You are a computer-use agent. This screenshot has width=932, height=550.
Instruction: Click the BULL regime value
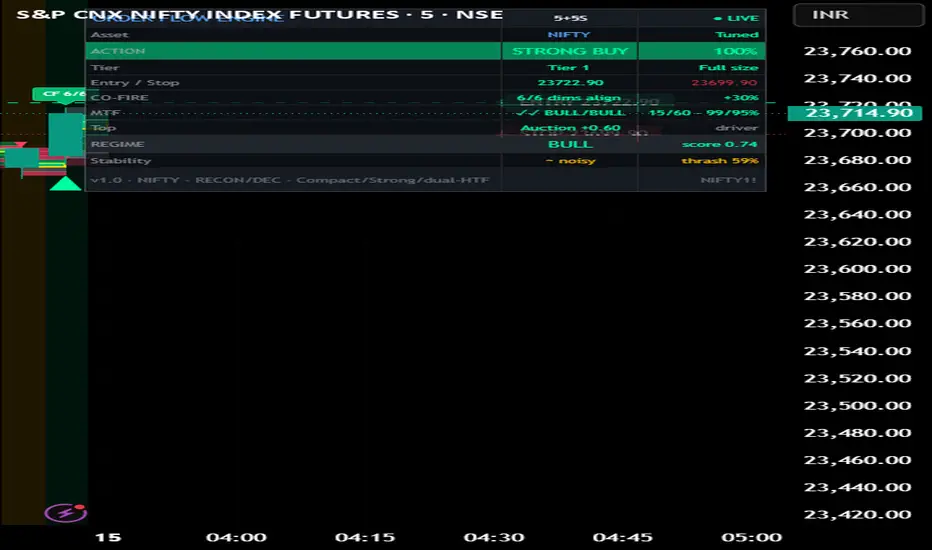(570, 144)
